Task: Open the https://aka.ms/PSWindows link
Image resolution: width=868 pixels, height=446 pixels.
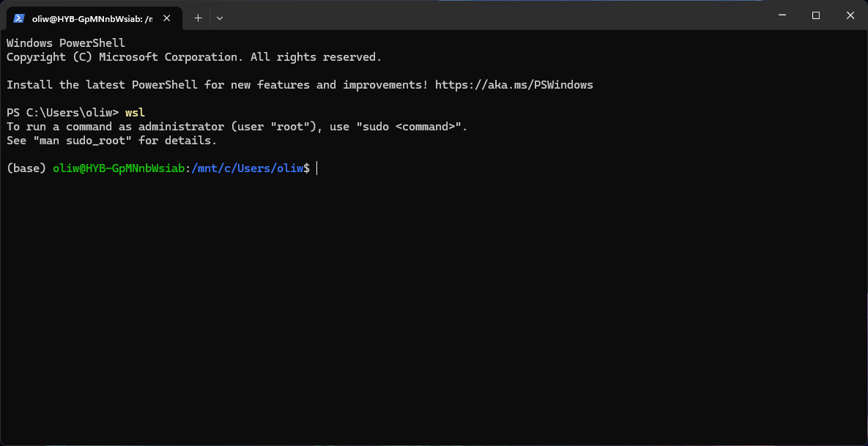Action: coord(513,84)
